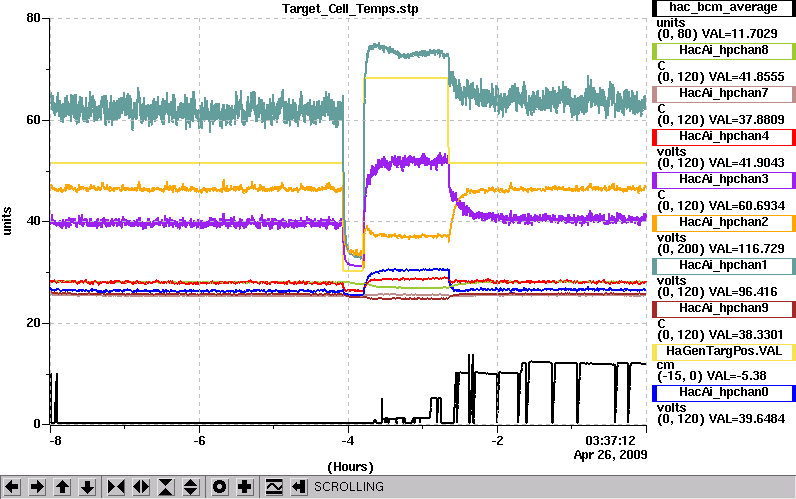Select the HacAi_hpchan7 legend entry

[723, 94]
